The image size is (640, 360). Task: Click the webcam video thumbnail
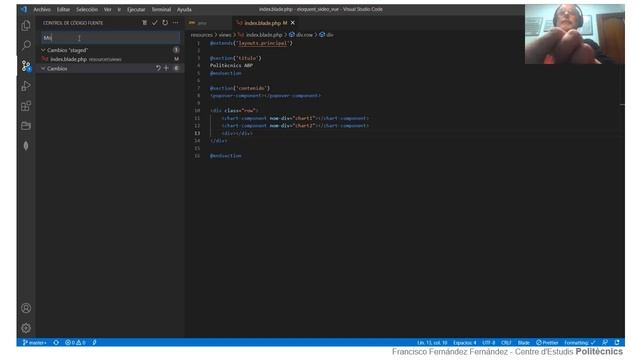pos(574,34)
